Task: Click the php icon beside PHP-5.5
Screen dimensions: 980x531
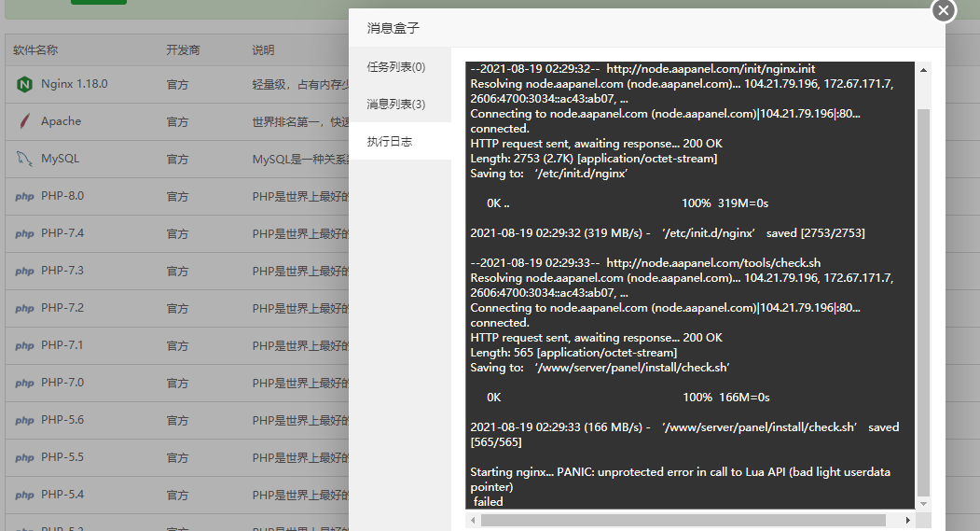Action: 24,458
